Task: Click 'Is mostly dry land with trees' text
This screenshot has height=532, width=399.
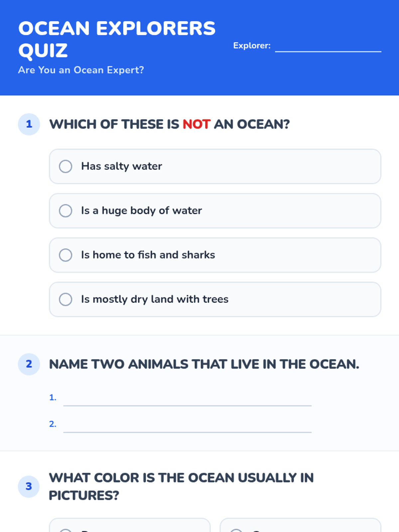Action: [155, 299]
